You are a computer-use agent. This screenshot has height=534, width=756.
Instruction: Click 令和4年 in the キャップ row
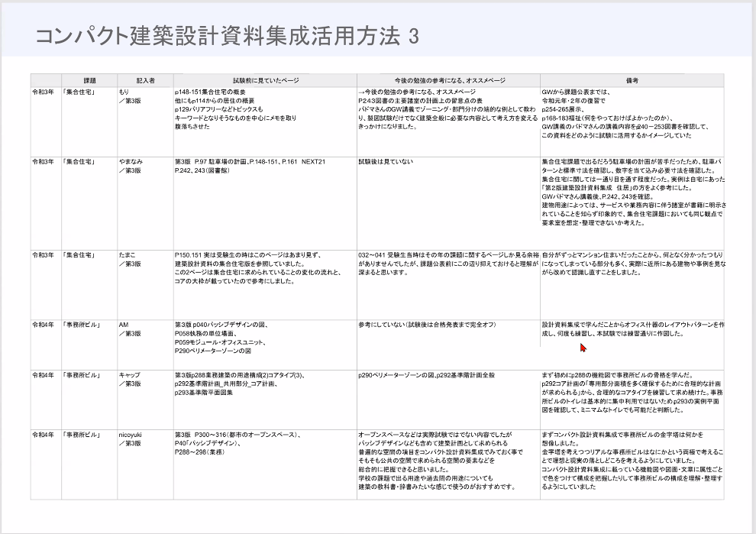pyautogui.click(x=43, y=375)
